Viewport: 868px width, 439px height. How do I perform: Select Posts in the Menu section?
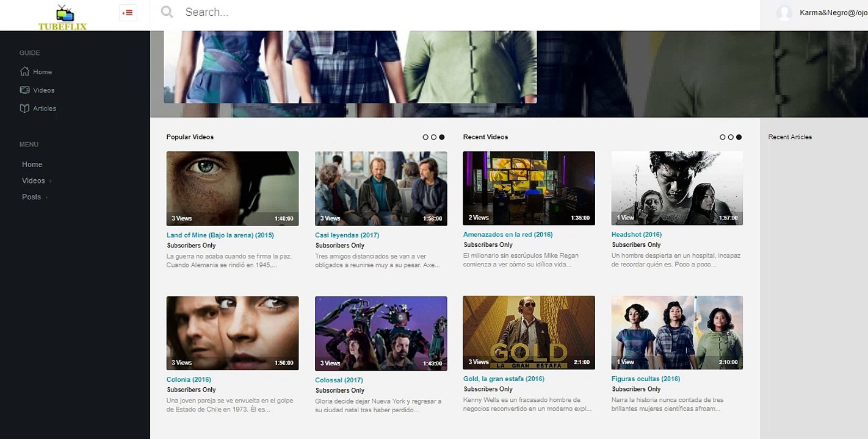pos(32,197)
